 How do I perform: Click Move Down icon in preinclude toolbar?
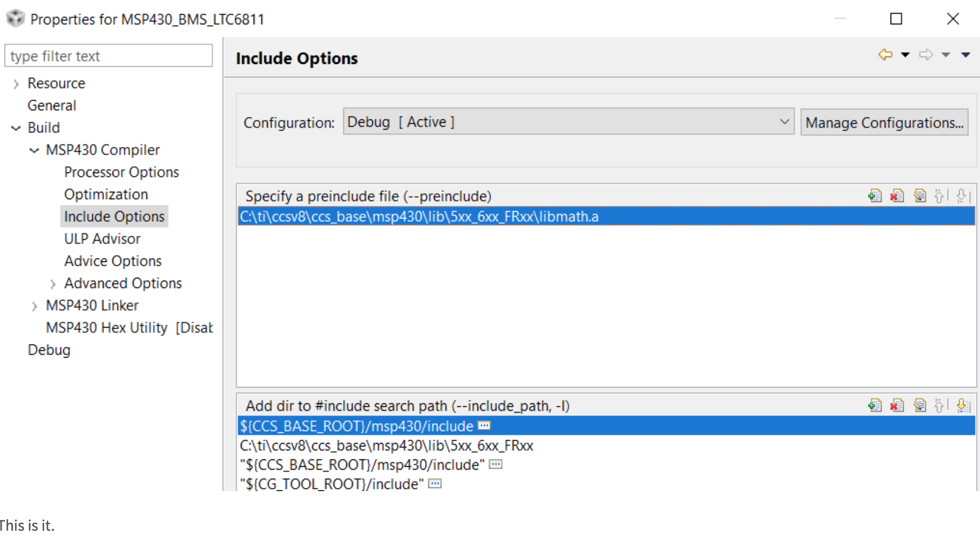point(963,196)
